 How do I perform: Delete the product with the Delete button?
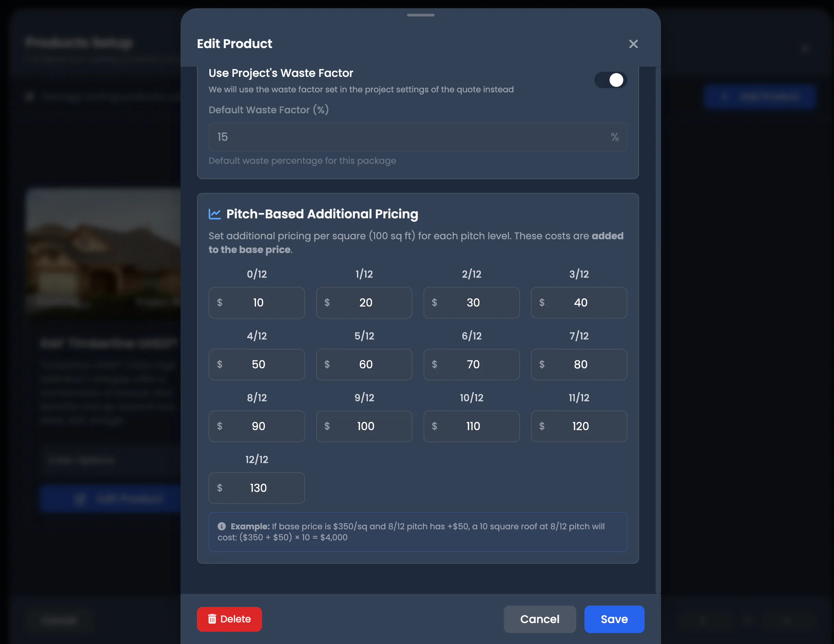click(x=229, y=619)
